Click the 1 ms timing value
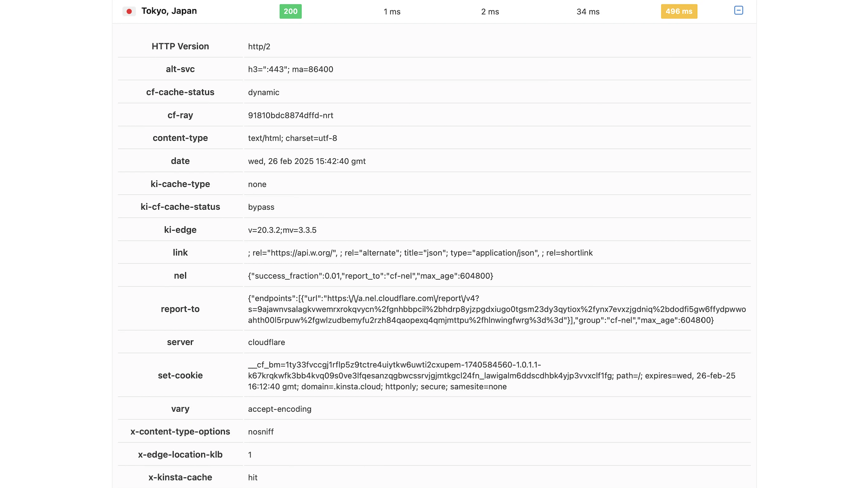 [392, 12]
